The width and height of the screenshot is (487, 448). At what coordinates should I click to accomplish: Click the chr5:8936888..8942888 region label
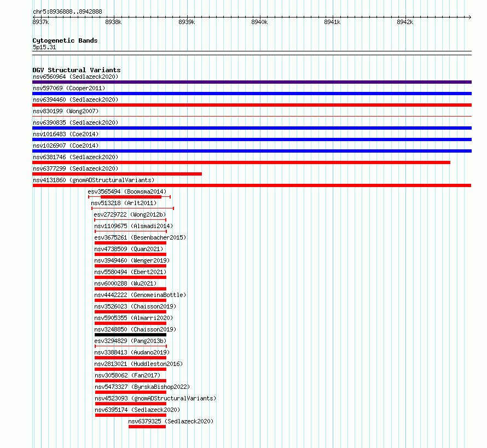click(67, 11)
